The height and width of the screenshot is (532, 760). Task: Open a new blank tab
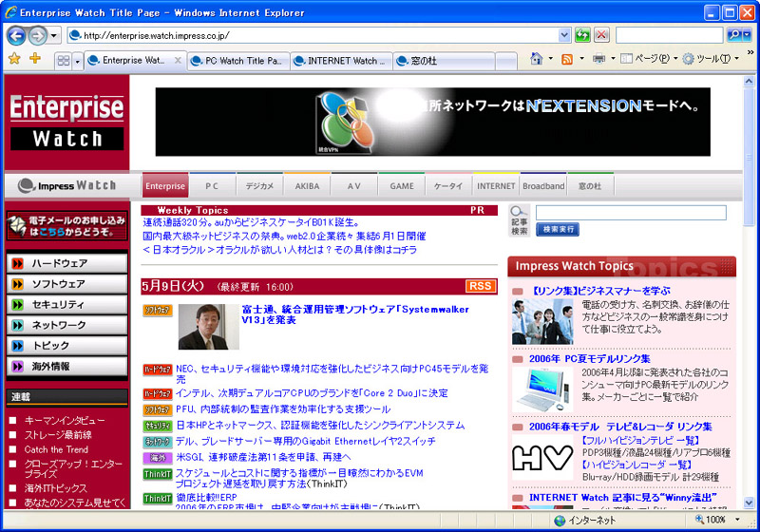point(506,61)
